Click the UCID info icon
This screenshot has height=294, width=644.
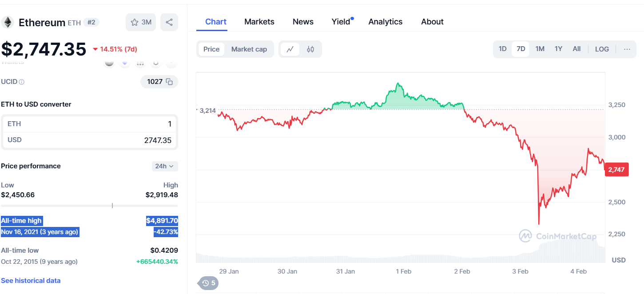pyautogui.click(x=22, y=82)
